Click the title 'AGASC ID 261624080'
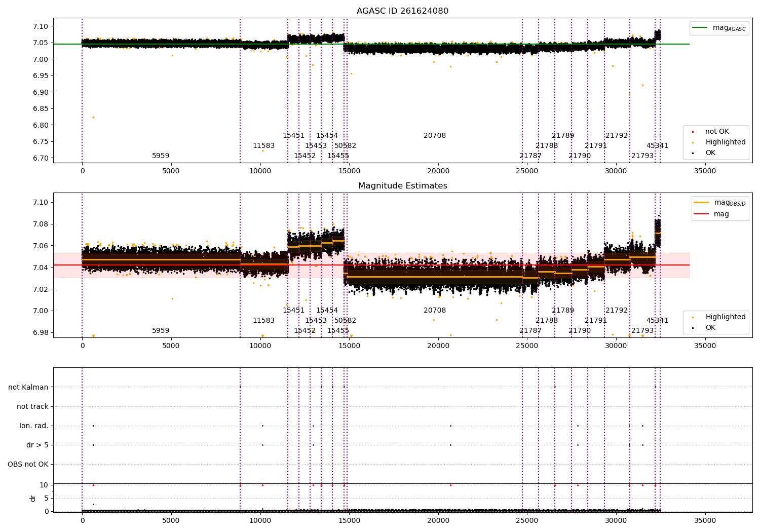This screenshot has width=760, height=532. point(402,11)
